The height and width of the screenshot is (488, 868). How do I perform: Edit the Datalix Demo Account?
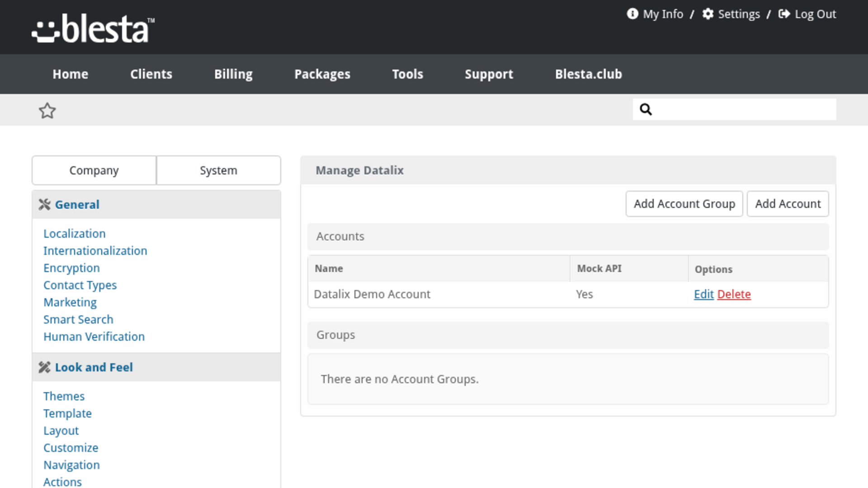tap(703, 294)
